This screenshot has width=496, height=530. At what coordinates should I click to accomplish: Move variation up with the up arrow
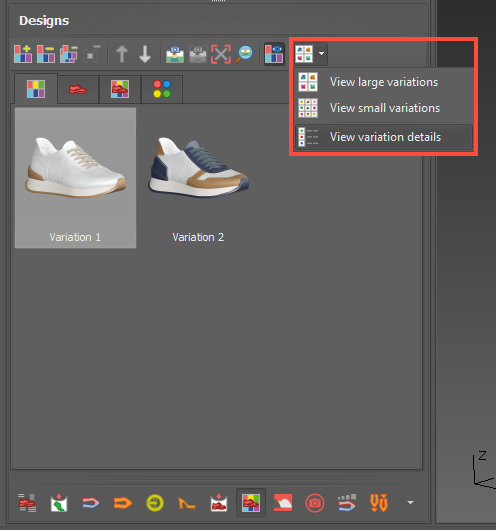click(122, 54)
